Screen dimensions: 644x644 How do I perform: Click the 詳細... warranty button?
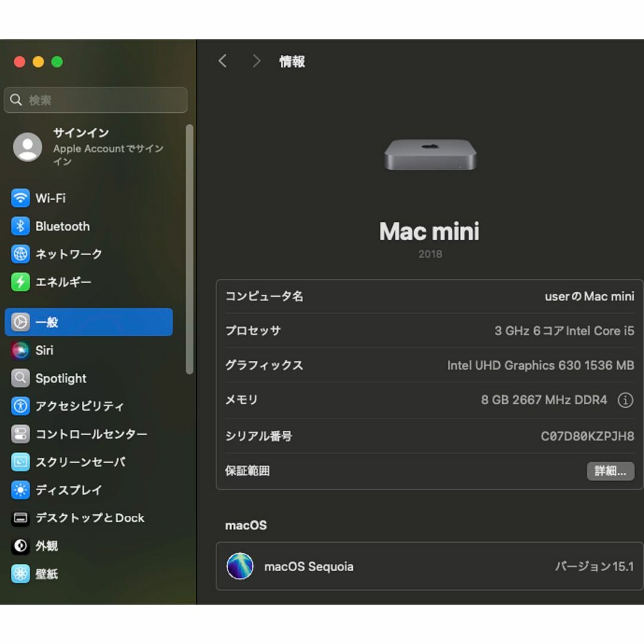611,471
